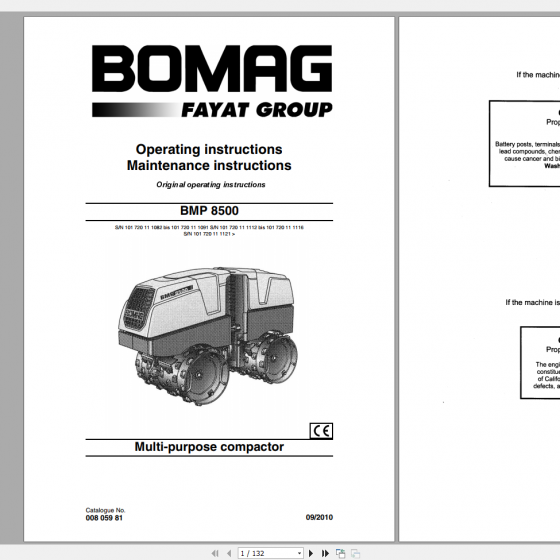Click the next view navigation icon
The width and height of the screenshot is (560, 560).
[355, 553]
